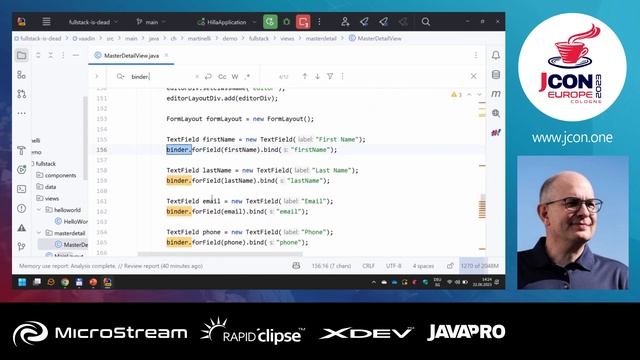
Task: Open the Project tool window folder icon
Action: [22, 56]
